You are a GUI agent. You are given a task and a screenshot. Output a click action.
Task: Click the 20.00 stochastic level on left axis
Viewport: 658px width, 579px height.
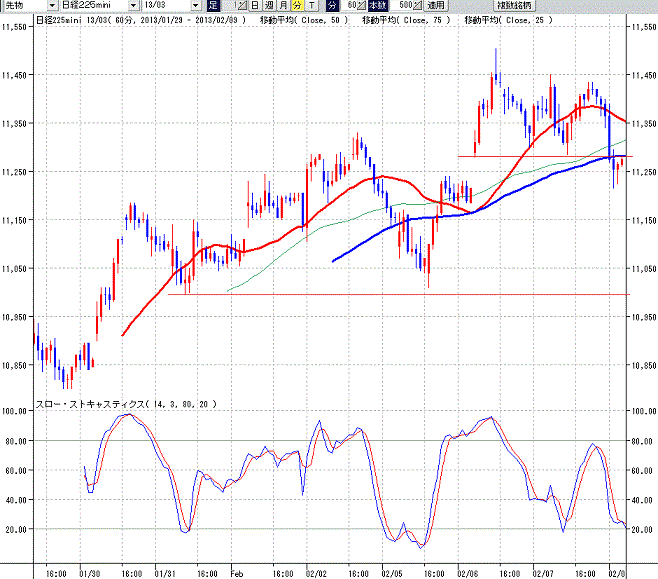coord(16,529)
